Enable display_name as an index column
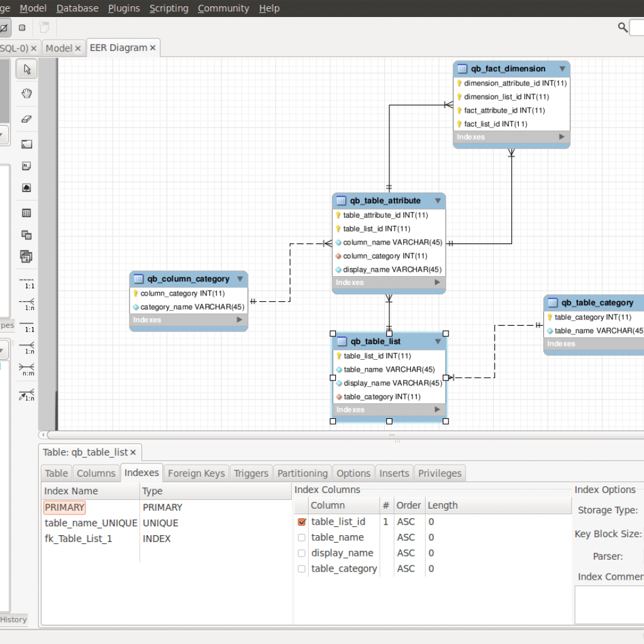644x644 pixels. pyautogui.click(x=301, y=553)
